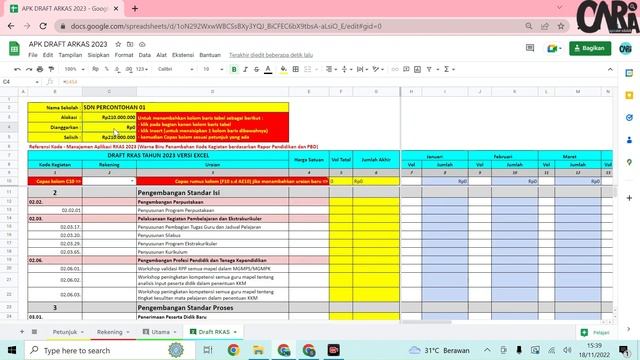
Task: Open the File menu
Action: click(33, 55)
